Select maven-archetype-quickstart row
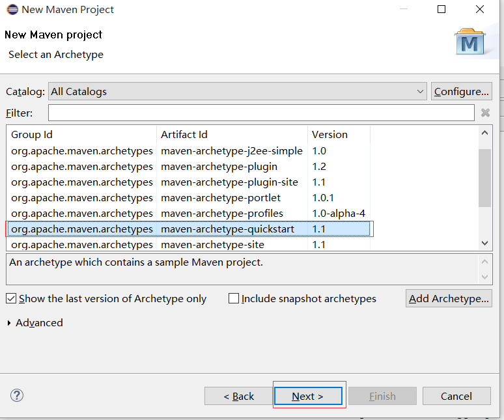The height and width of the screenshot is (420, 504). coord(188,229)
